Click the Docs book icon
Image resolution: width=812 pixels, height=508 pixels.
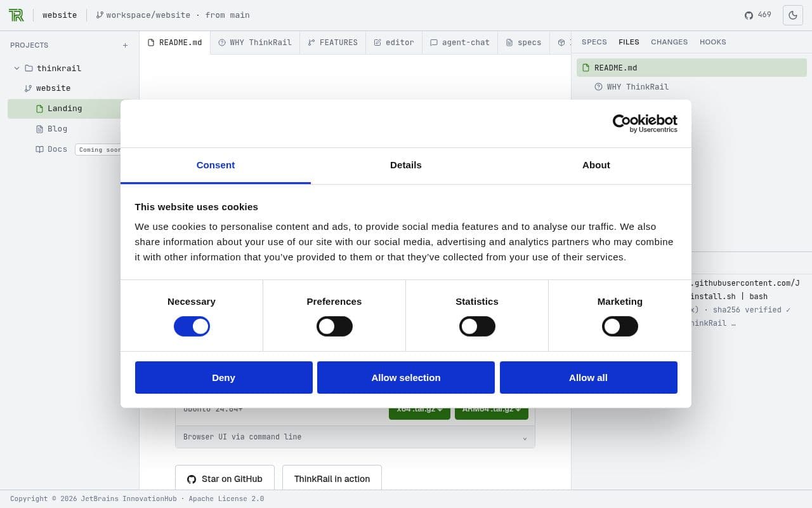click(x=39, y=149)
